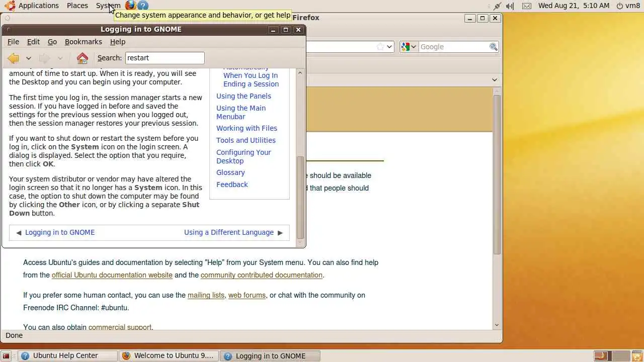Image resolution: width=644 pixels, height=362 pixels.
Task: Switch to 'Welcome to Ubuntu 9...' taskbar button
Action: 169,356
